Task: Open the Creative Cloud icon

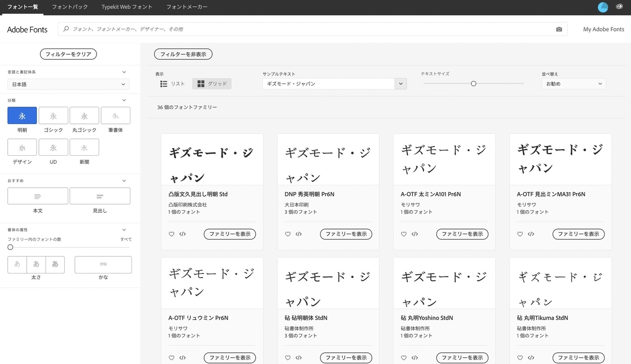Action: click(x=619, y=7)
